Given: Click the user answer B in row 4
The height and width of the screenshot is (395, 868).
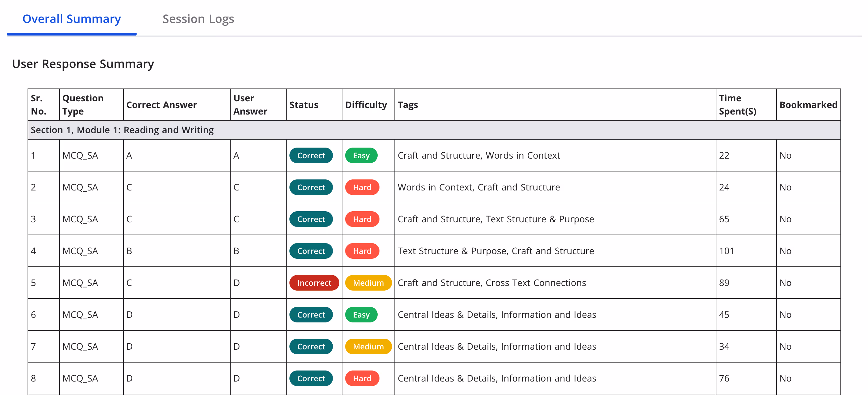Looking at the screenshot, I should coord(236,251).
